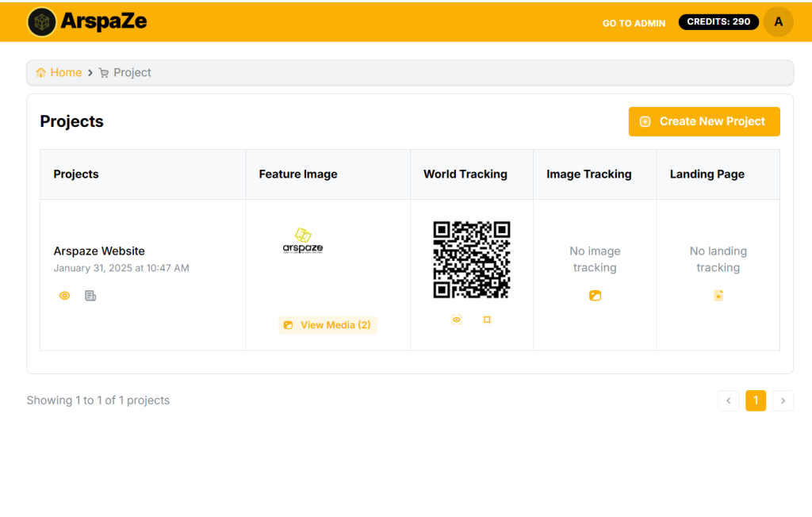The width and height of the screenshot is (812, 517).
Task: Navigate to Home in the breadcrumb
Action: tap(66, 73)
